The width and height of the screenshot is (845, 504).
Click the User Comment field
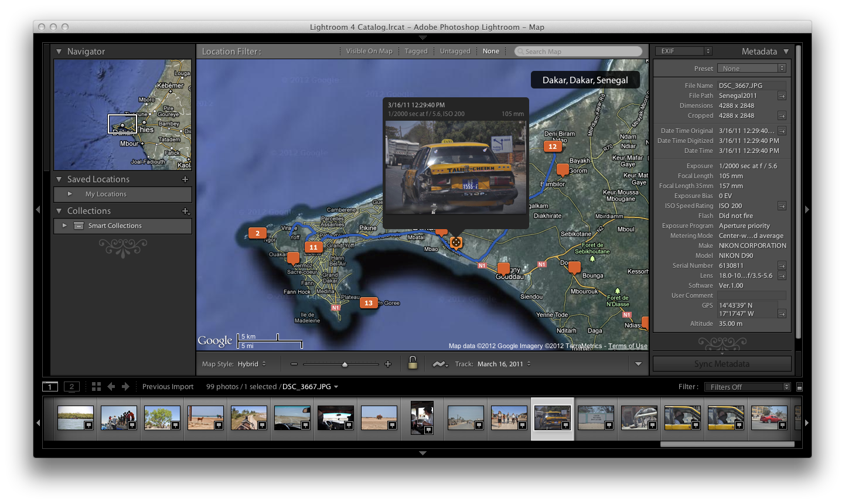752,295
